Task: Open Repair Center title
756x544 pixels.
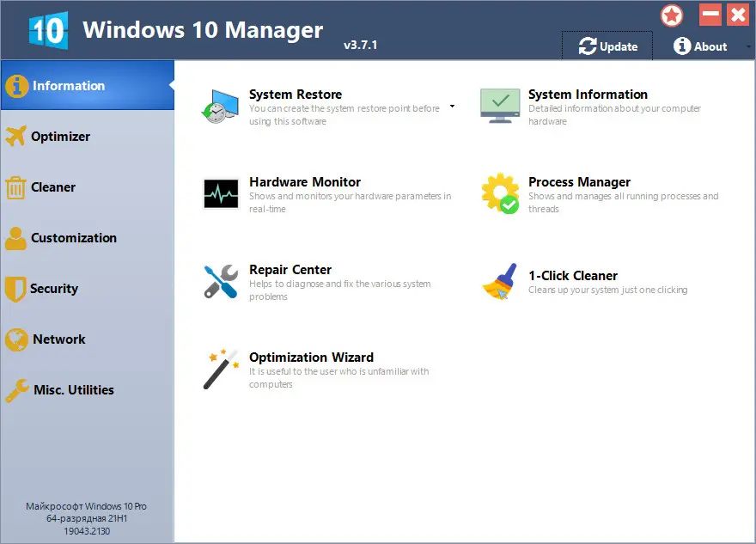Action: pos(290,270)
